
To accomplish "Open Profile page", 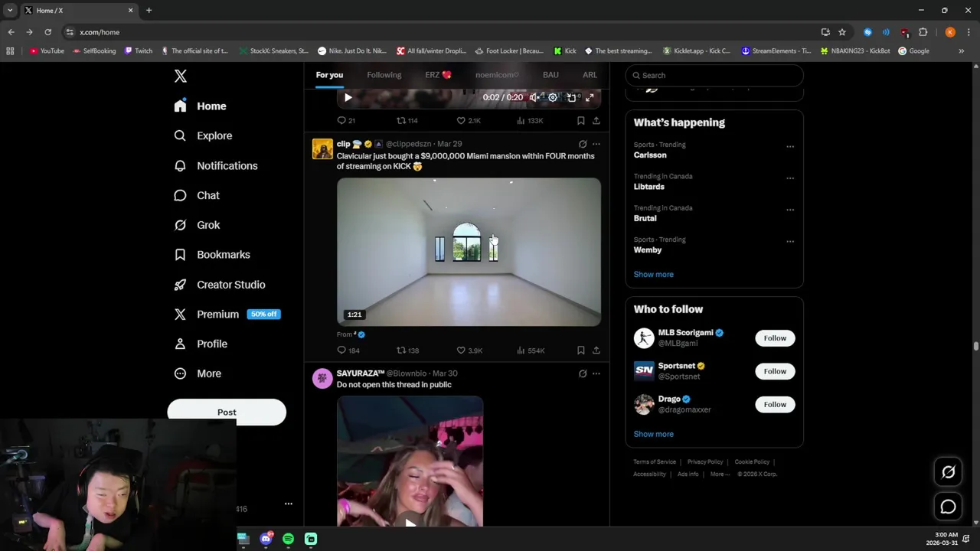I will point(201,344).
